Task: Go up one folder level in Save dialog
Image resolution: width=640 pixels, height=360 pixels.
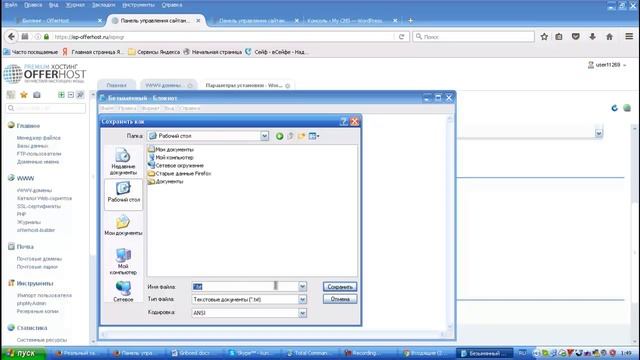Action: coord(291,136)
